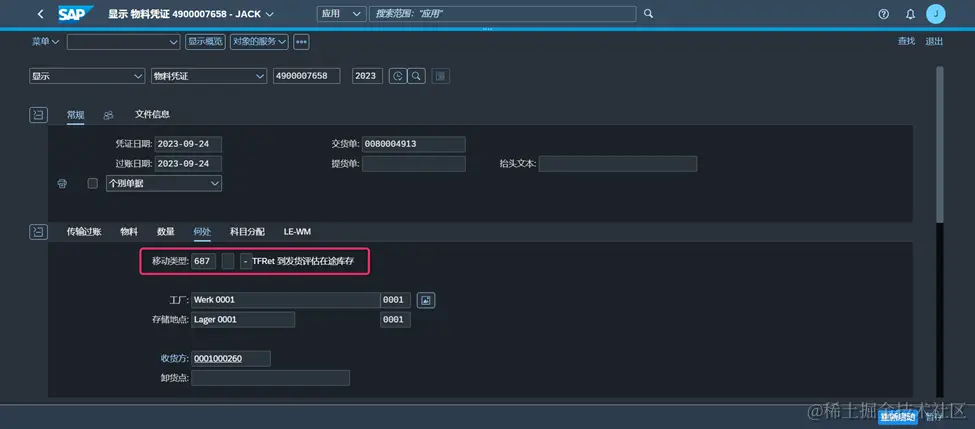Click the vertical scrollbar thumb
Viewport: 975px width, 429px height.
[x=940, y=142]
